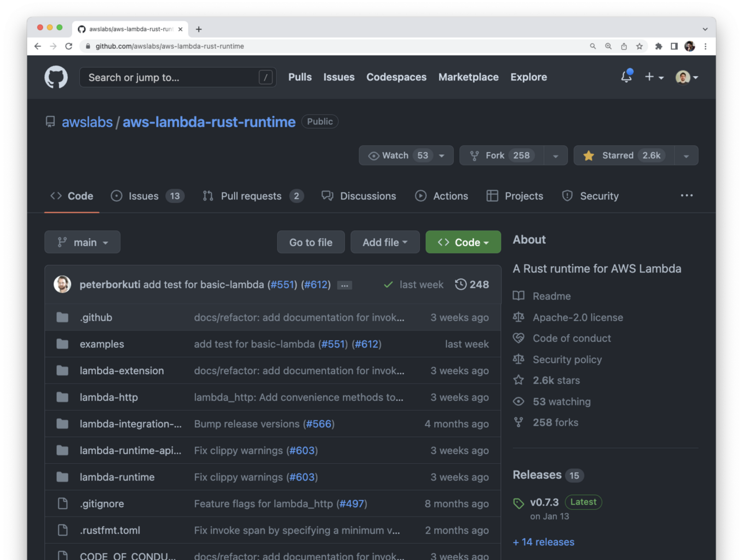Expand the commit message ellipsis

click(344, 285)
